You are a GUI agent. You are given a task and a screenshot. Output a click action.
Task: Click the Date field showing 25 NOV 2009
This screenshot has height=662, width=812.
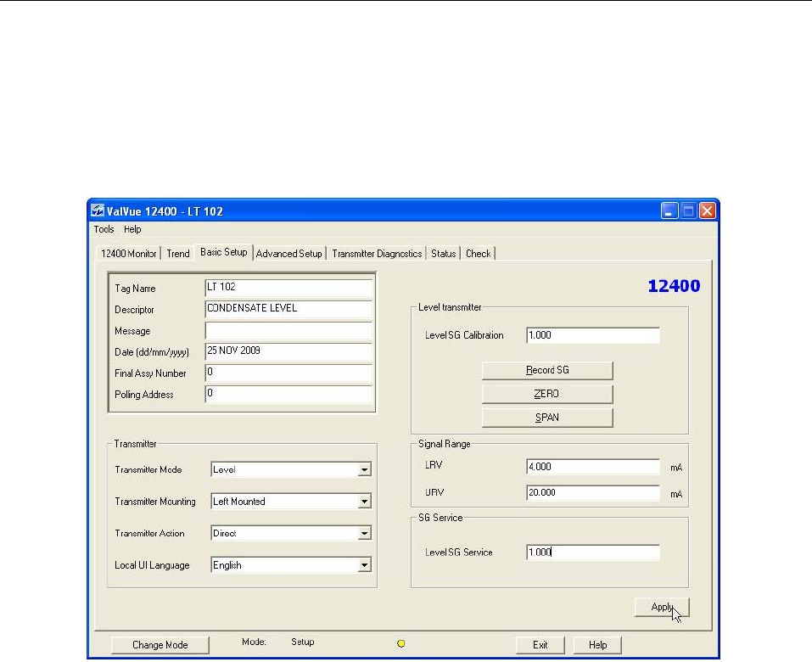[289, 351]
